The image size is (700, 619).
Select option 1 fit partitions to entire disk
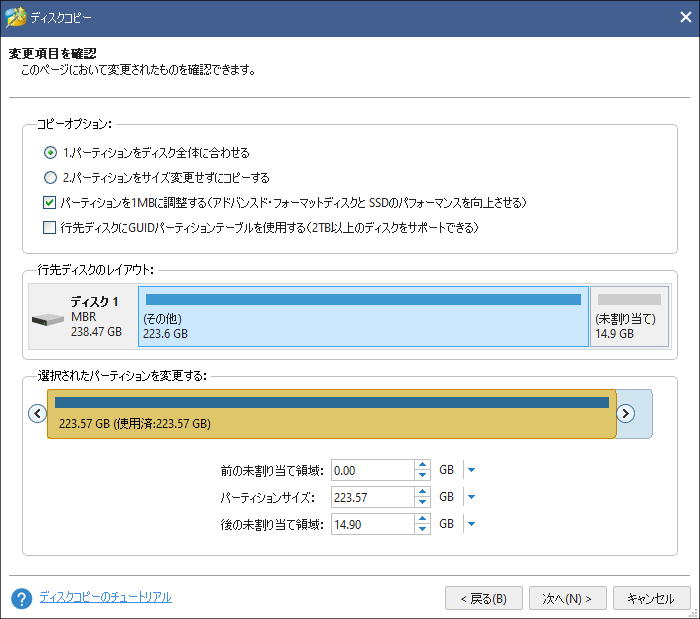tap(50, 153)
